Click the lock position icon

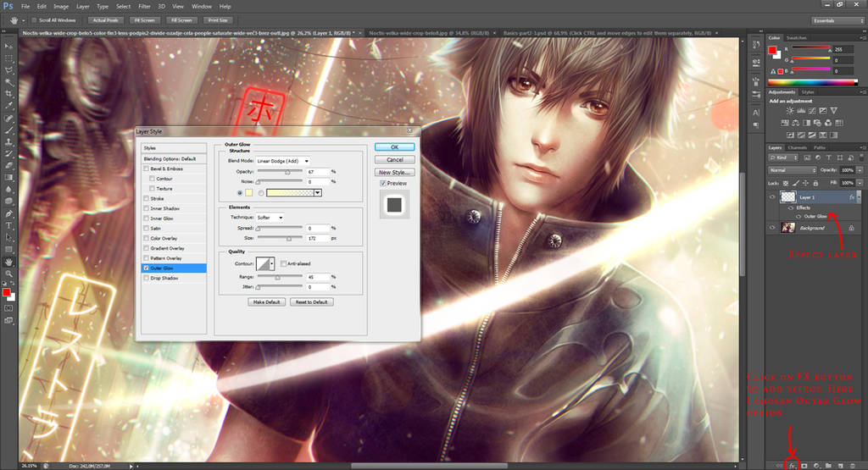(x=805, y=183)
